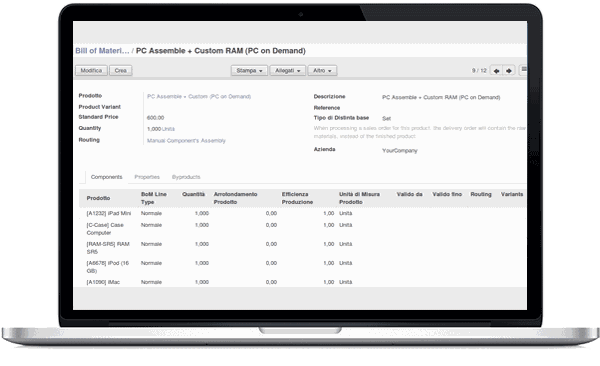Open the Stampa dropdown

(x=249, y=70)
